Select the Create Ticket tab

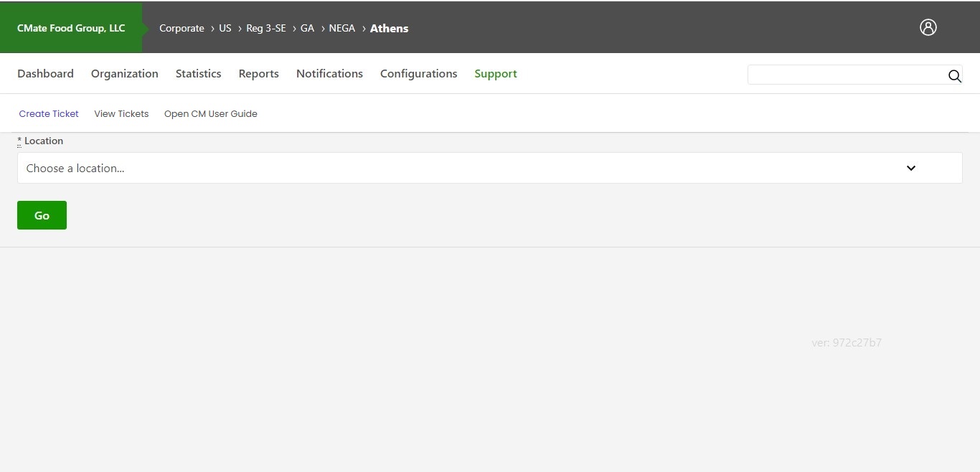point(48,113)
